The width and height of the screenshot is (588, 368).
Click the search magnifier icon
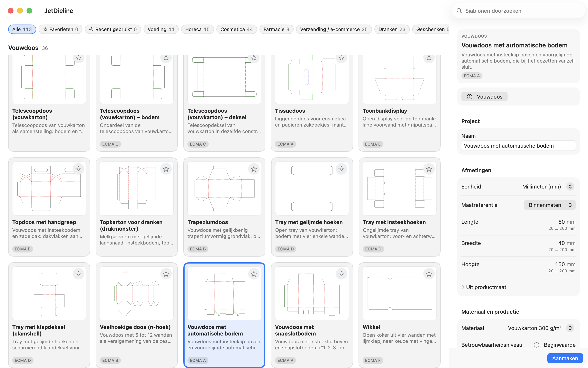pyautogui.click(x=459, y=11)
